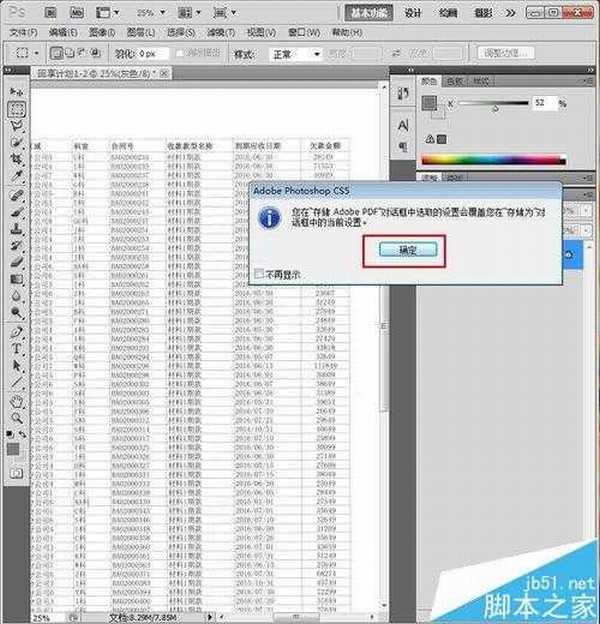Open the 图像(I) menu
Image resolution: width=600 pixels, height=624 pixels.
pyautogui.click(x=102, y=32)
